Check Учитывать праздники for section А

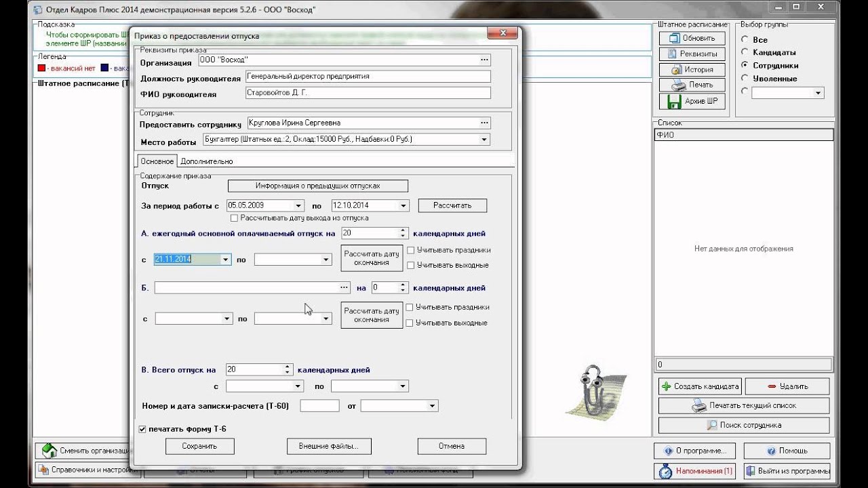tap(410, 250)
